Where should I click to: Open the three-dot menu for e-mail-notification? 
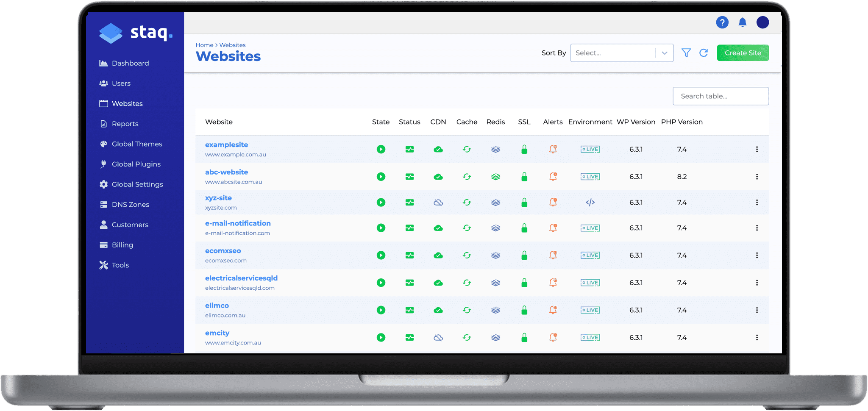click(x=757, y=228)
